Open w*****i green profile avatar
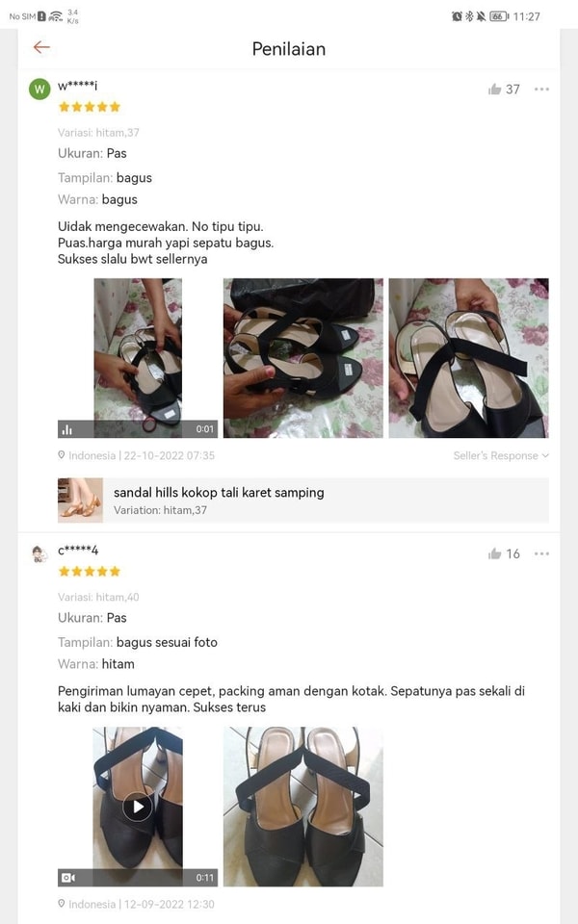The height and width of the screenshot is (924, 578). pyautogui.click(x=39, y=90)
